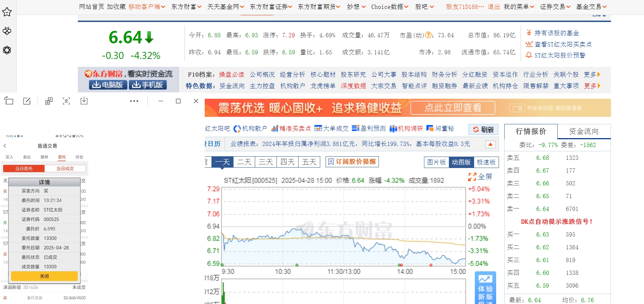Screen dimensions: 644x304
Task: Switch chart display to 极速版
Action: (x=486, y=162)
